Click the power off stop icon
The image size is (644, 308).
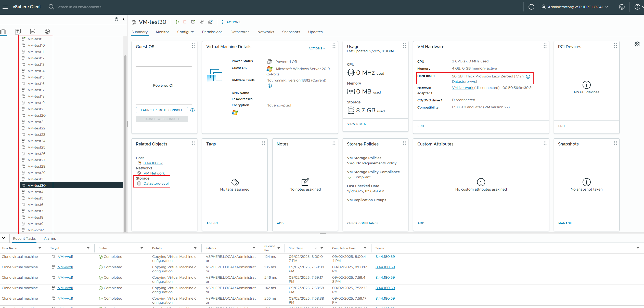point(185,22)
